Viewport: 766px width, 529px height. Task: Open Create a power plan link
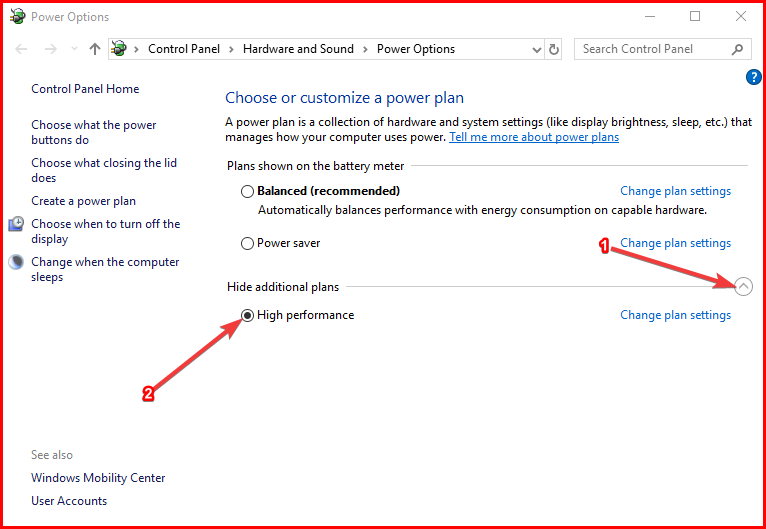83,201
